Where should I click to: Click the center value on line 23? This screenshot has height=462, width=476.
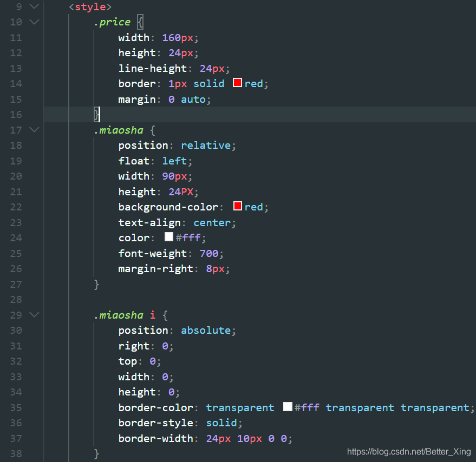pyautogui.click(x=212, y=223)
